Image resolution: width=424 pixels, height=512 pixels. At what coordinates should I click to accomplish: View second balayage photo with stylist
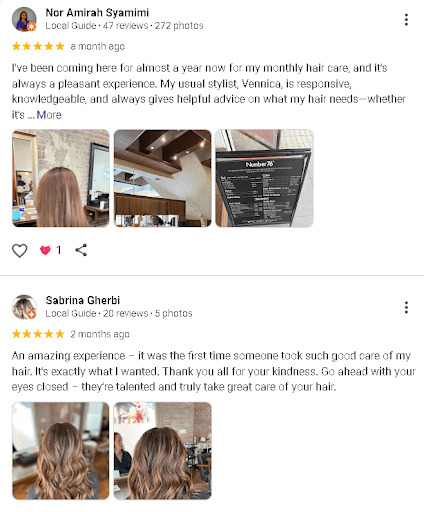[x=163, y=451]
